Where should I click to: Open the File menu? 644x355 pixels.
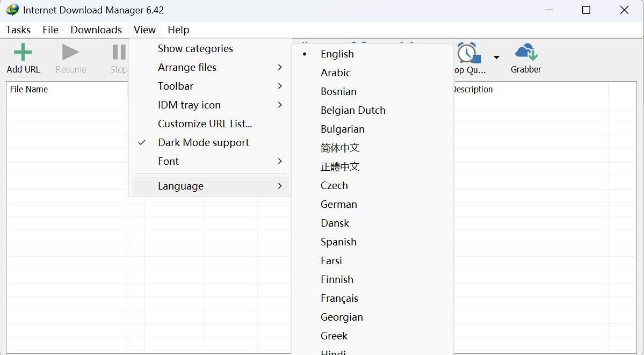[50, 30]
